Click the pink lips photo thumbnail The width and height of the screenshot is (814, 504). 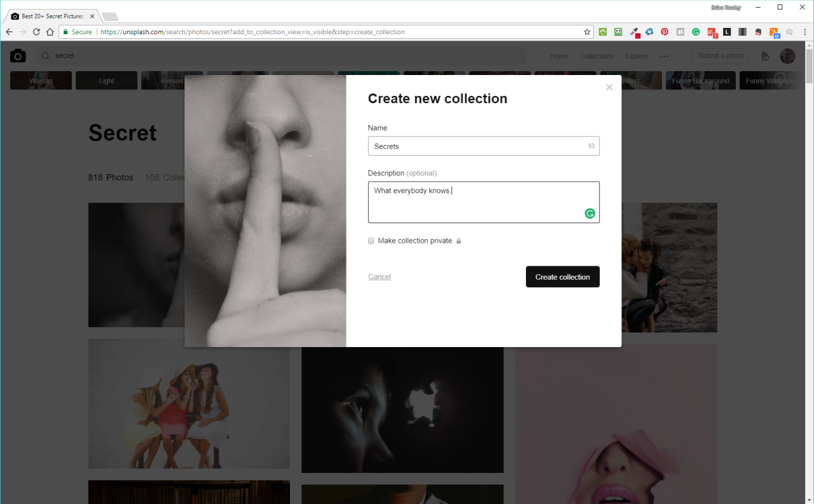point(616,425)
